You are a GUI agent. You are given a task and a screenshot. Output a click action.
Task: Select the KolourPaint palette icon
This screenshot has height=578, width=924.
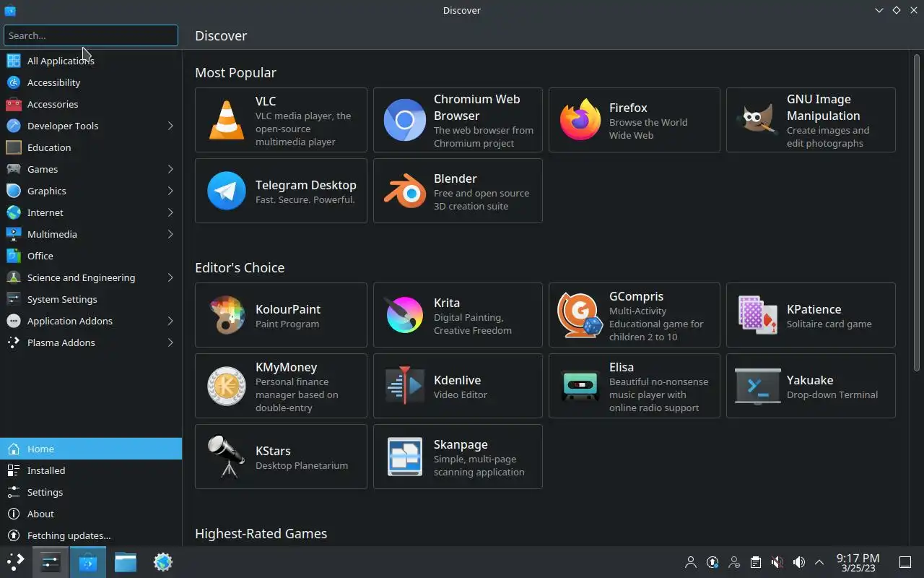tap(226, 315)
